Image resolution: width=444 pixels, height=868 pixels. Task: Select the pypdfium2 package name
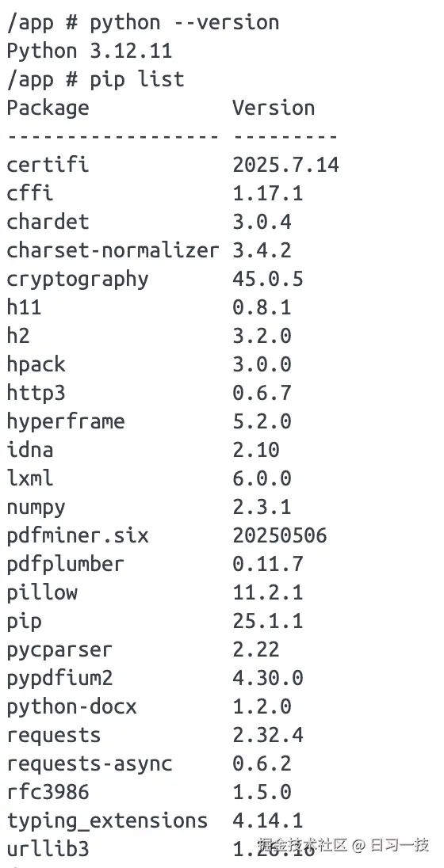[x=59, y=679]
